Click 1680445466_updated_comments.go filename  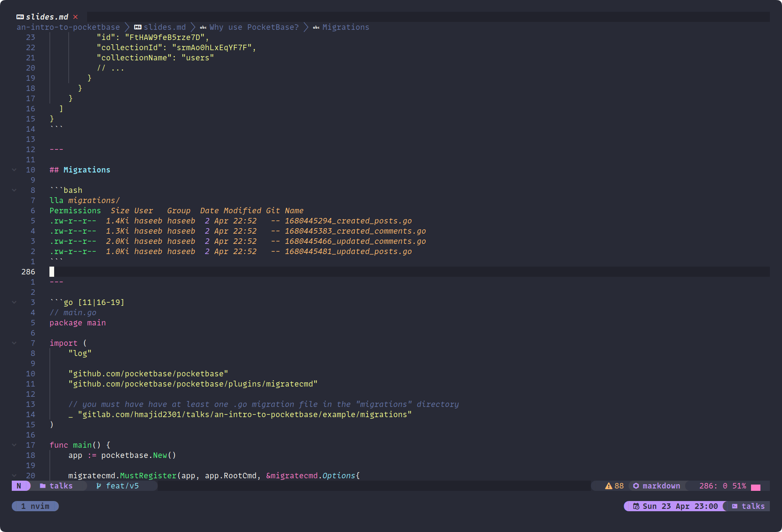pos(355,241)
